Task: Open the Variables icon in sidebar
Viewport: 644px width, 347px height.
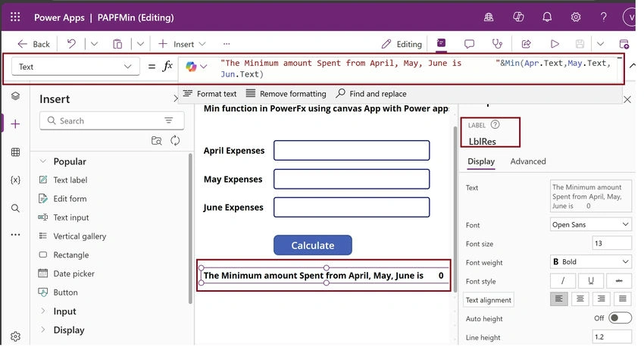Action: pyautogui.click(x=15, y=180)
